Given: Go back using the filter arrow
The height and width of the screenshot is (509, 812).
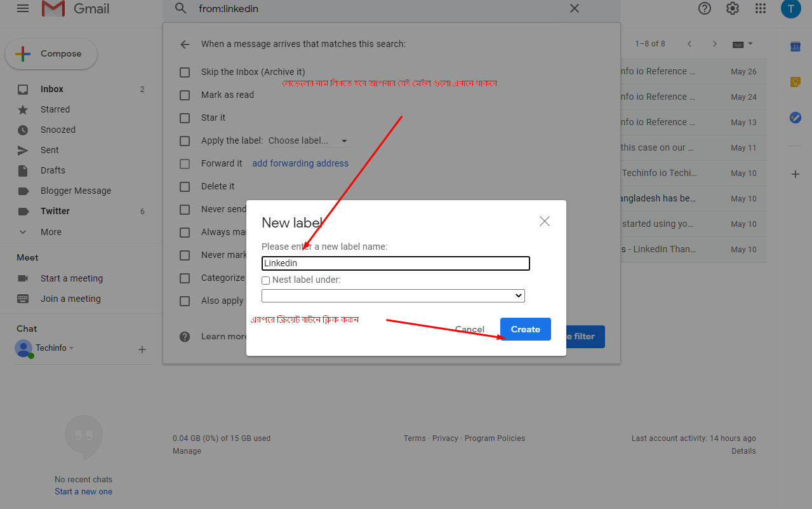Looking at the screenshot, I should point(185,44).
